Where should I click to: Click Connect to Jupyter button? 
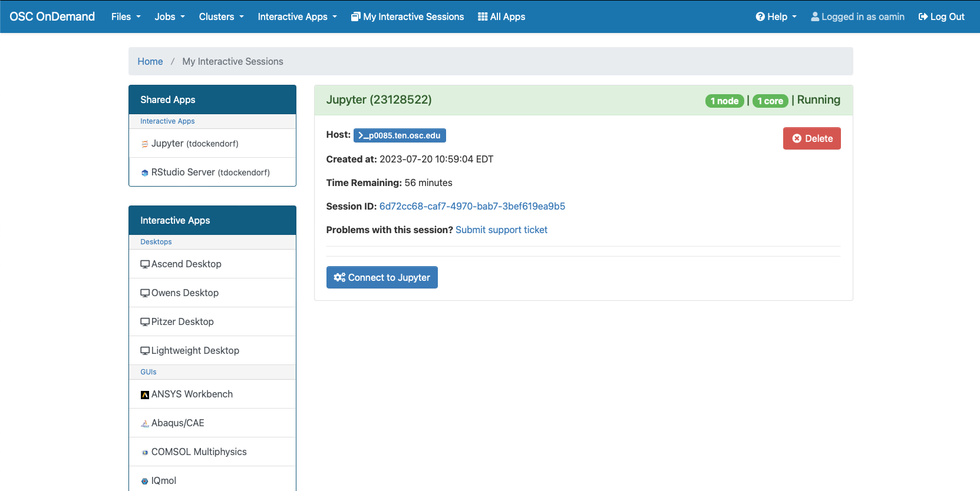(x=382, y=277)
